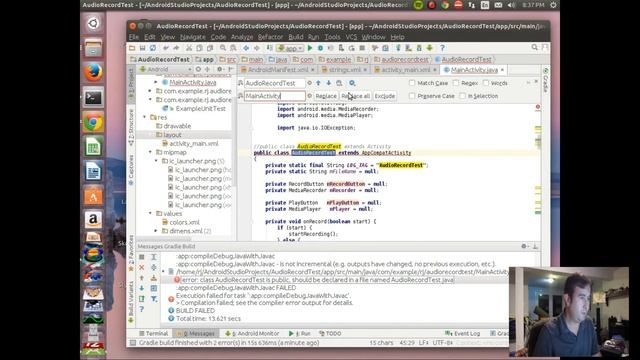
Task: Click Project pane settings gear
Action: tap(220, 69)
